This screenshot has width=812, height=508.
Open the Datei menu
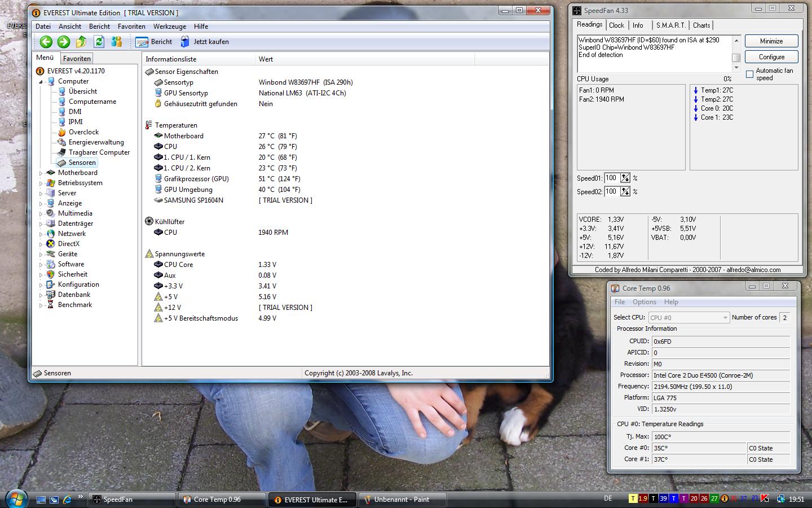[x=43, y=27]
